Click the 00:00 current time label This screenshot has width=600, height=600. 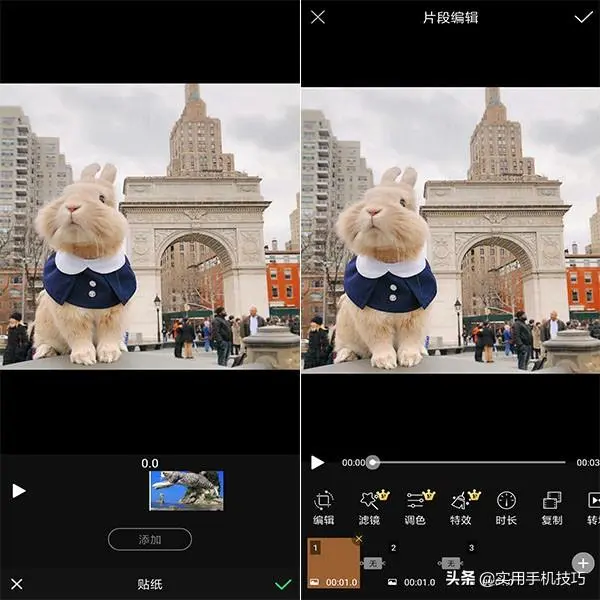353,463
